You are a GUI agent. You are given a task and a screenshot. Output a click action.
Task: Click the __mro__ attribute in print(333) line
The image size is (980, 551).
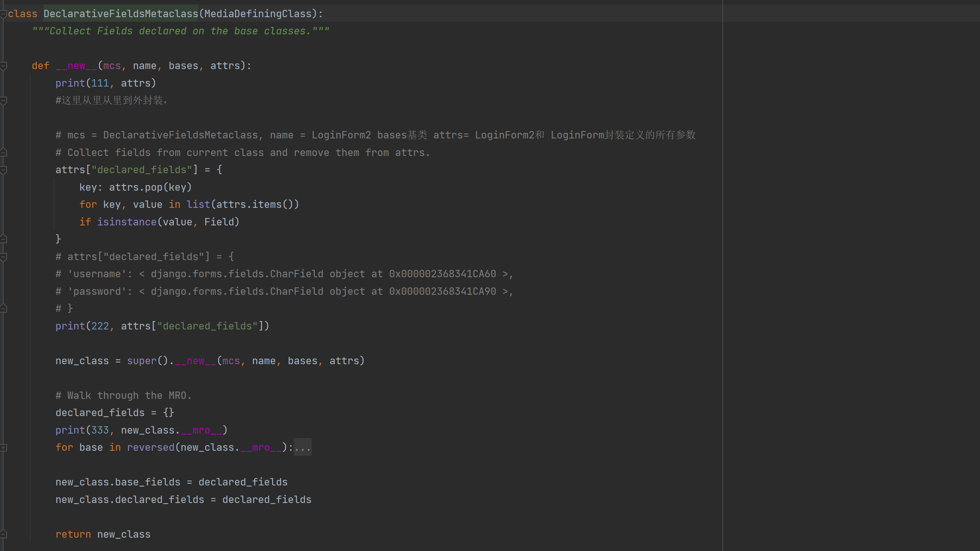coord(201,430)
